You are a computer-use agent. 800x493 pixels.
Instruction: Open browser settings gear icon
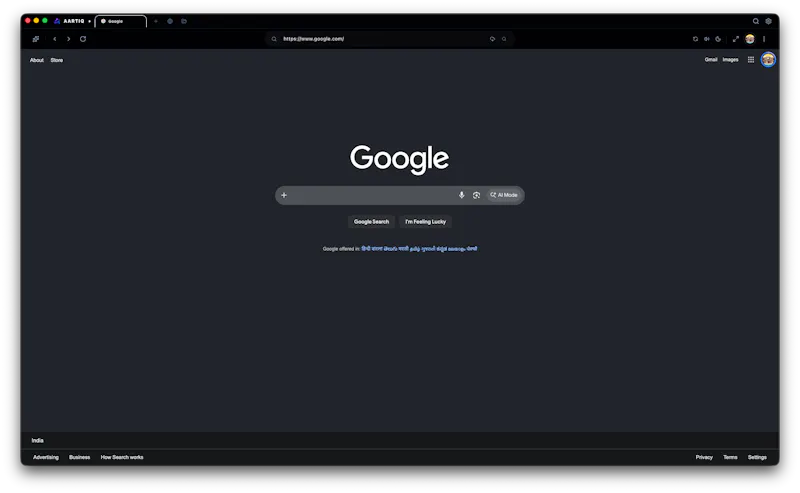tap(768, 21)
